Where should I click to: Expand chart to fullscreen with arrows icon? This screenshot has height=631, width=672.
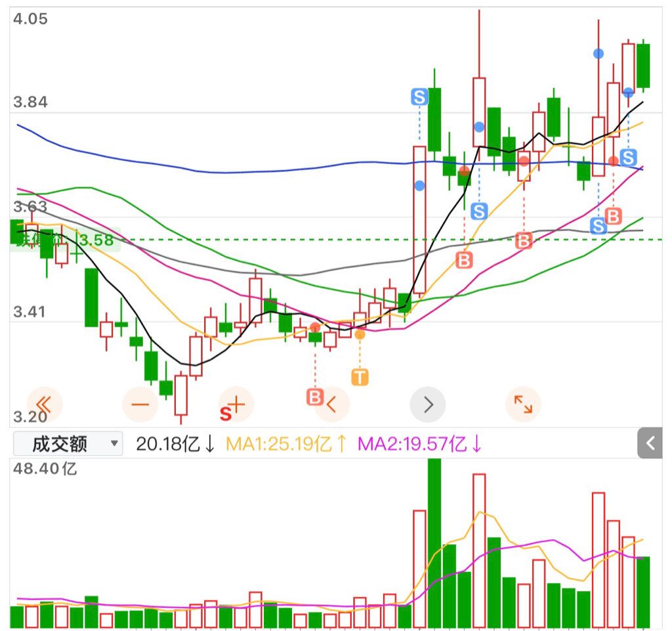click(x=523, y=404)
